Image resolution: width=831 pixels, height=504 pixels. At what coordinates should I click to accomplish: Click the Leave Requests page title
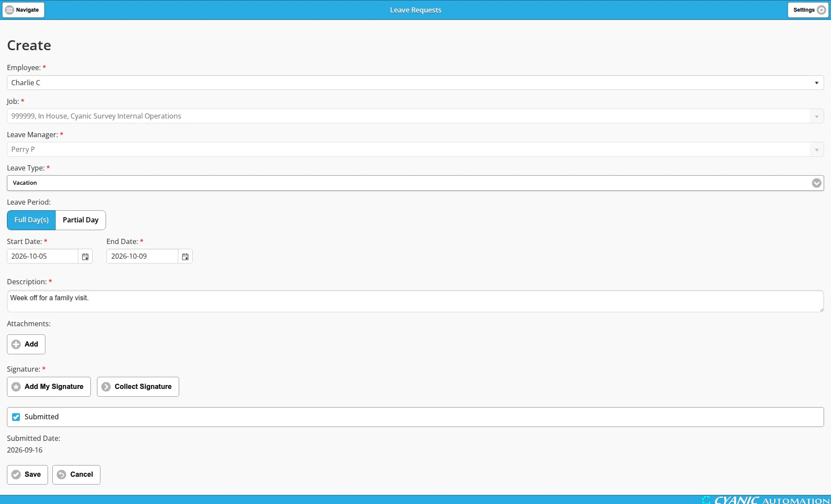point(415,10)
